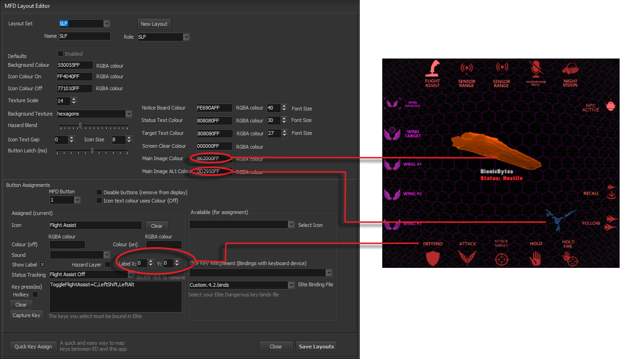Click the Microphone Mute icon
This screenshot has height=359, width=644.
[535, 69]
